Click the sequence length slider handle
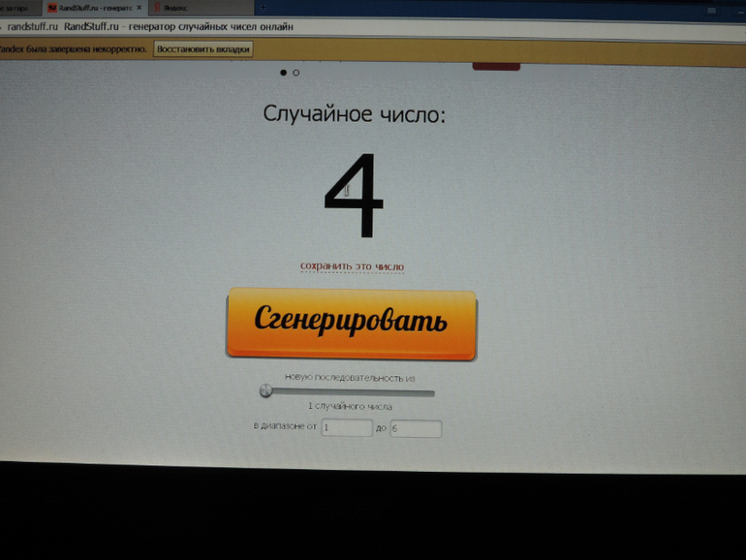The image size is (746, 560). [x=266, y=391]
